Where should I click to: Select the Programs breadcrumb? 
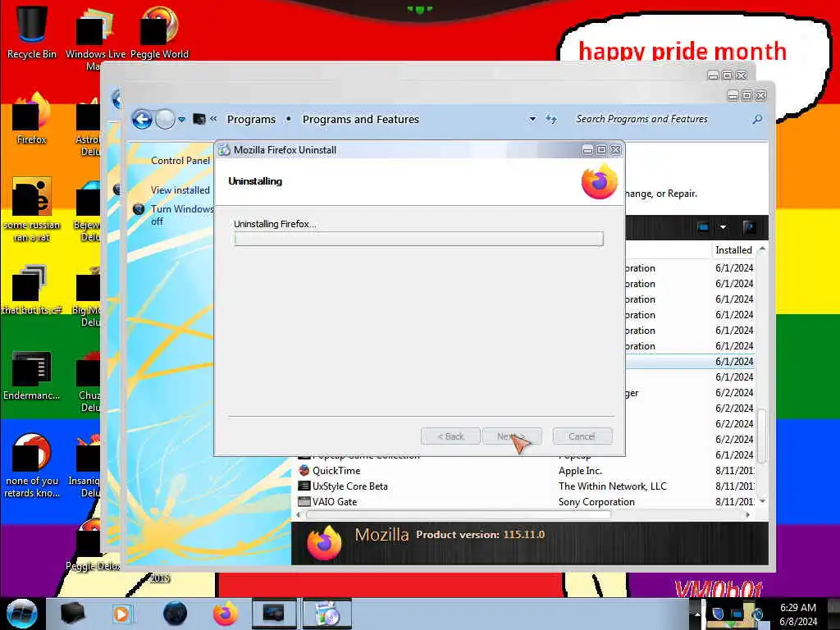(x=251, y=120)
